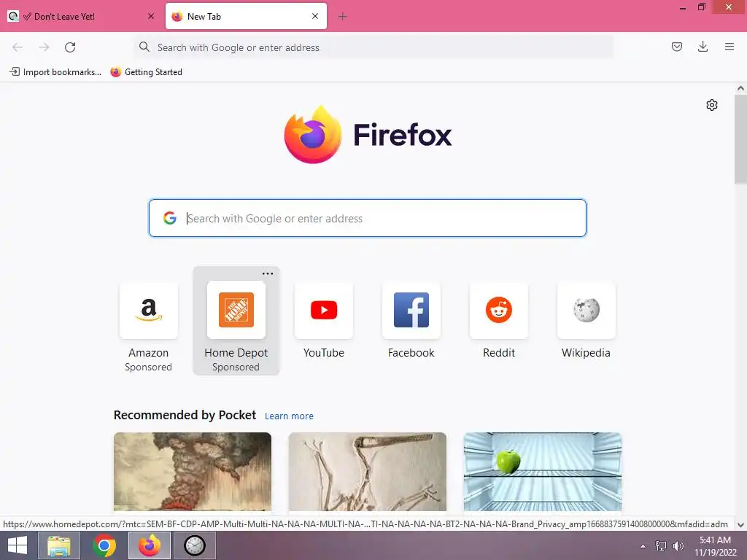This screenshot has height=560, width=747.
Task: Launch Chrome from taskbar
Action: click(x=104, y=545)
